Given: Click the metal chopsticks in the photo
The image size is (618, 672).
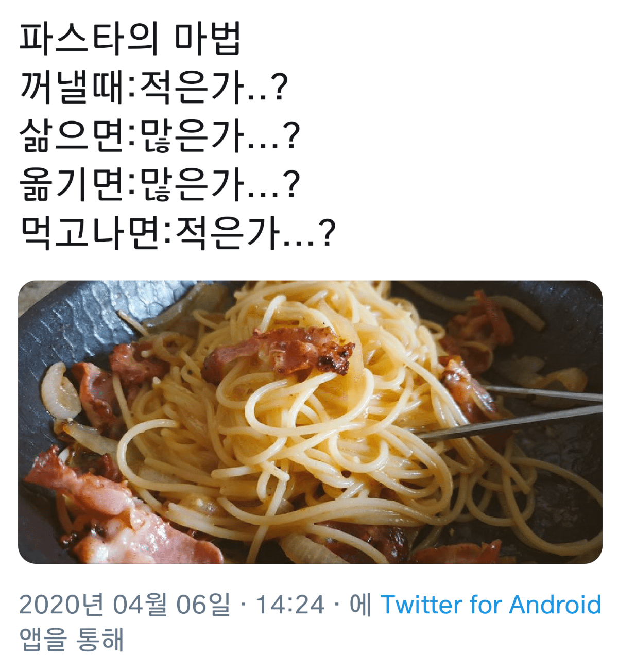Looking at the screenshot, I should coord(510,412).
